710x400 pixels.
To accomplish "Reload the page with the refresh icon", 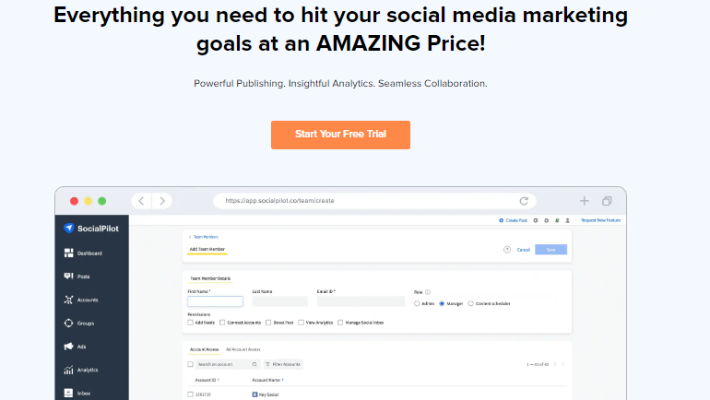I will 524,201.
